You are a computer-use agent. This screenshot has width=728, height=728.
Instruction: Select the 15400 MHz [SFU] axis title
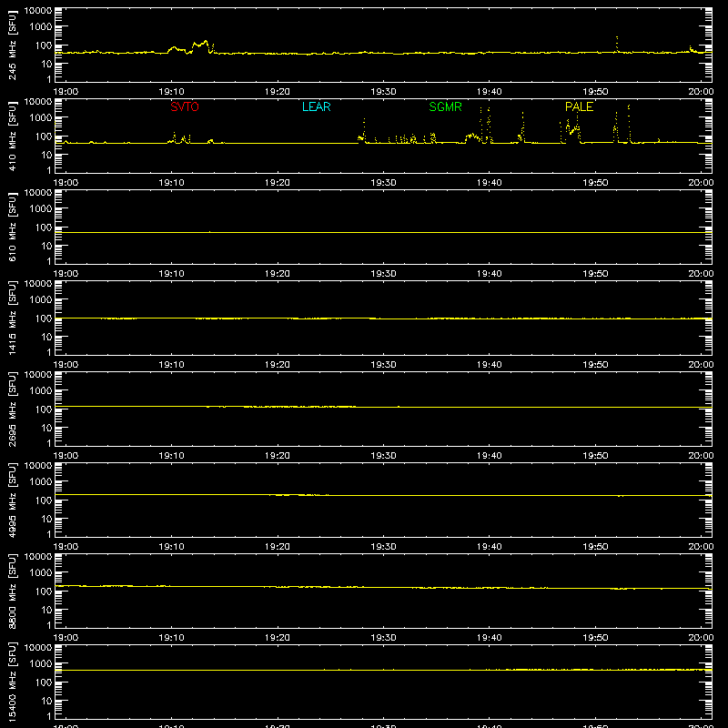pyautogui.click(x=13, y=682)
